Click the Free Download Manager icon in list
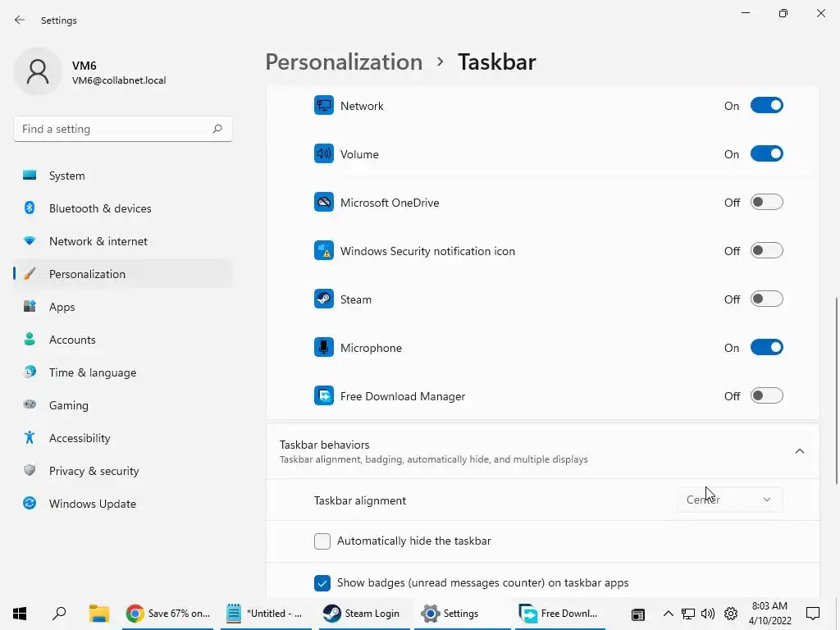 point(323,396)
